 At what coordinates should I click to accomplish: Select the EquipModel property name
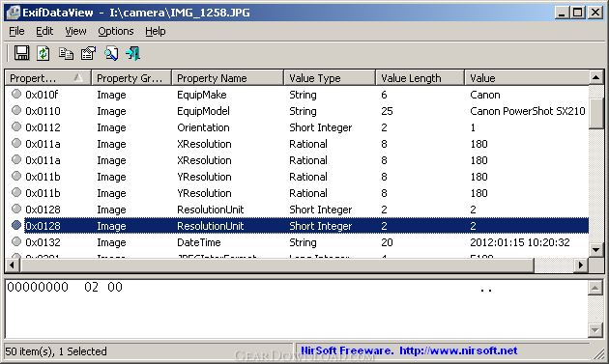click(203, 111)
